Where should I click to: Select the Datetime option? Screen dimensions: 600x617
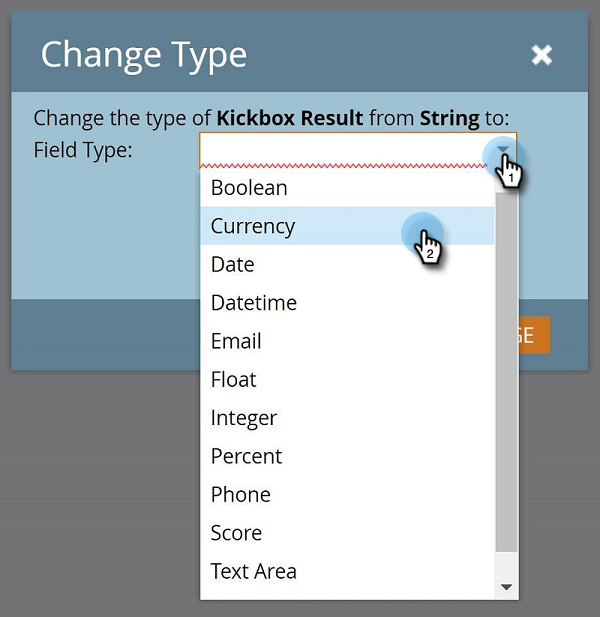click(x=254, y=303)
